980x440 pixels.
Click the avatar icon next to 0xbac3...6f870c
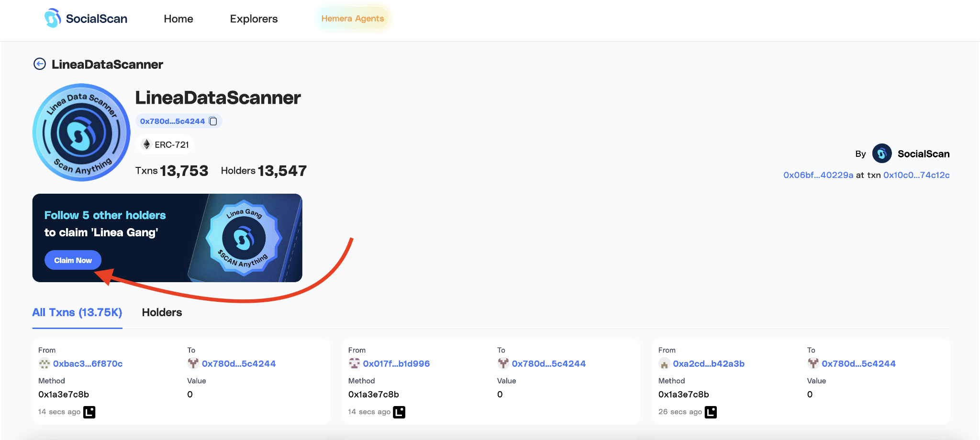[45, 363]
